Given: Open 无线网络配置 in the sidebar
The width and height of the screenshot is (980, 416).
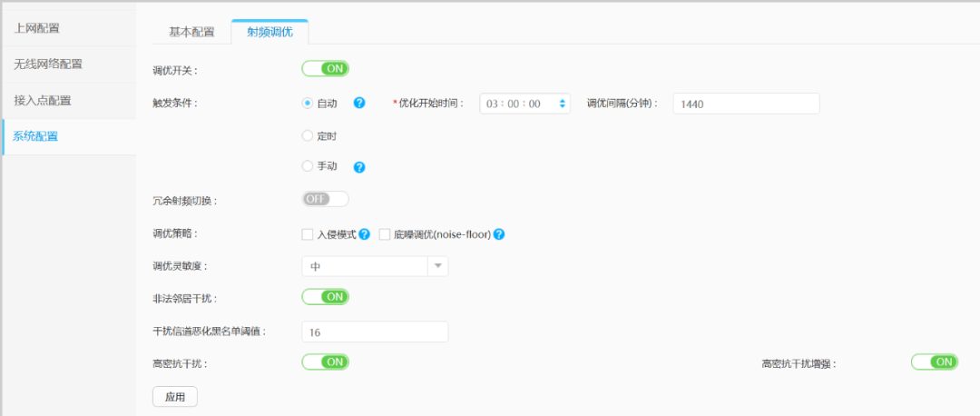Looking at the screenshot, I should [48, 64].
